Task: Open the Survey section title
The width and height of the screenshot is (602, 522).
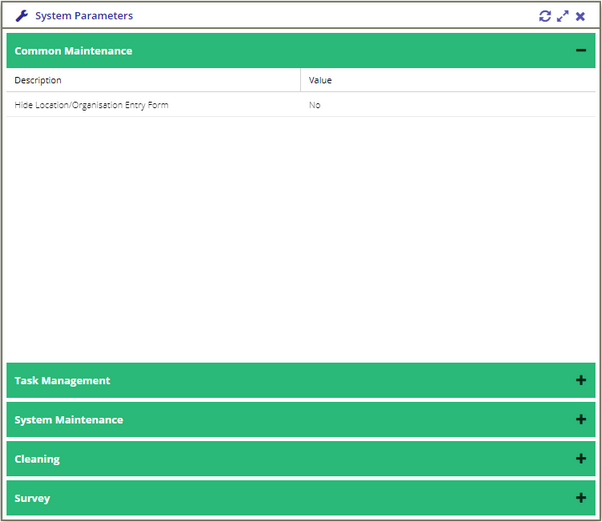Action: [x=32, y=498]
